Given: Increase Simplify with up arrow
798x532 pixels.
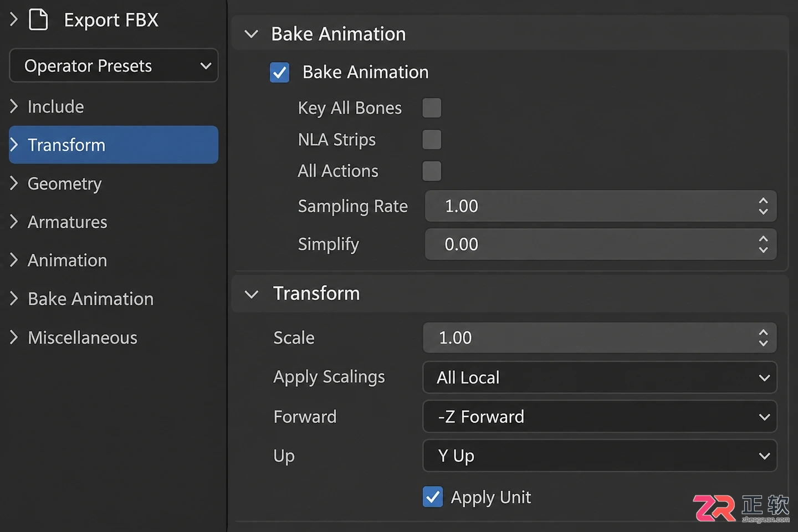Looking at the screenshot, I should [x=763, y=239].
